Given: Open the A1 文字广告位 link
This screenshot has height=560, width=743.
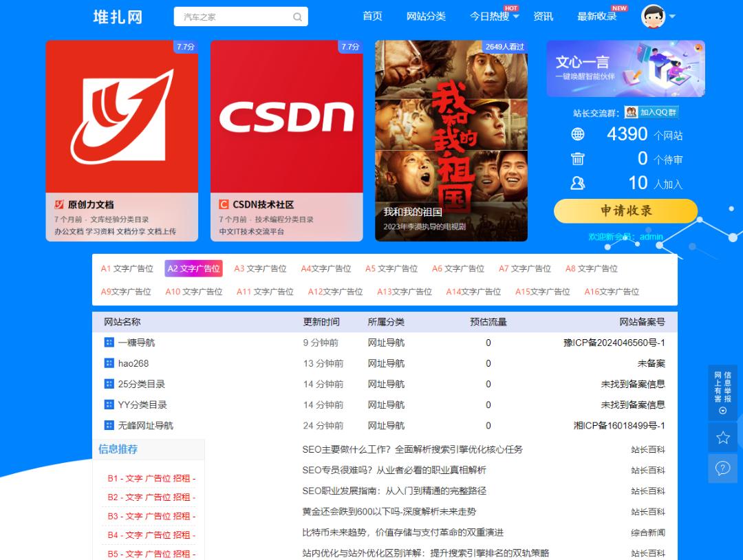Looking at the screenshot, I should [x=127, y=268].
